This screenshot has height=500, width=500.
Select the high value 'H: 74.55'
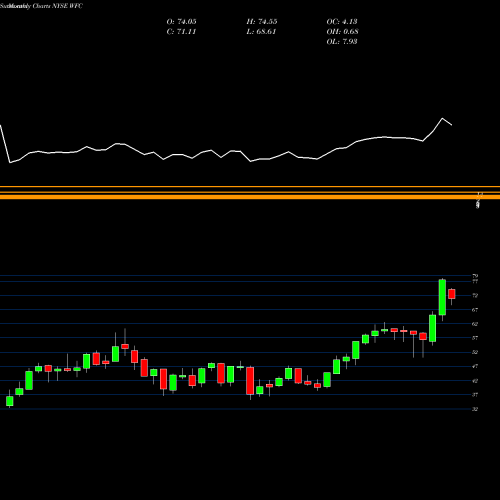(x=262, y=22)
